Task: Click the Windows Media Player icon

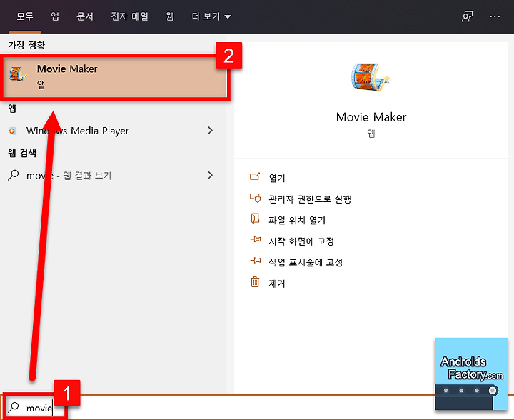Action: point(12,131)
